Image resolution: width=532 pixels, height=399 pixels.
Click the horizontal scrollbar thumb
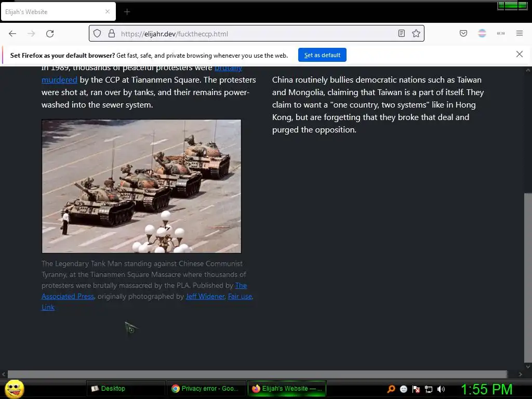(x=257, y=374)
